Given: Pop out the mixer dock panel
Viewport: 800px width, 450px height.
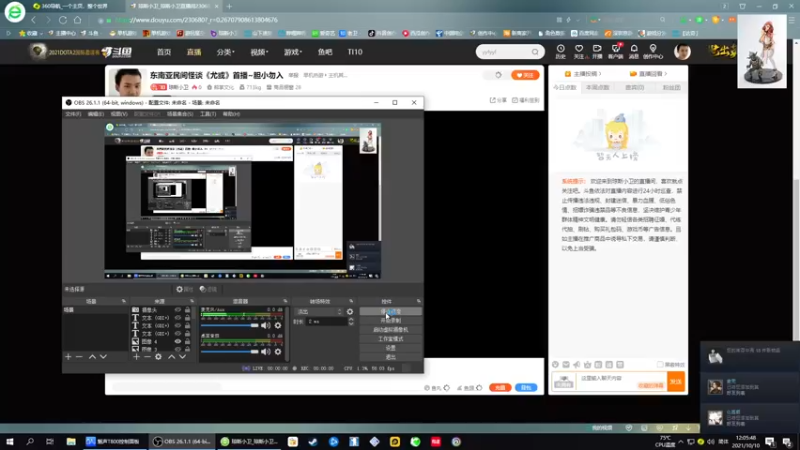Looking at the screenshot, I should [x=285, y=302].
